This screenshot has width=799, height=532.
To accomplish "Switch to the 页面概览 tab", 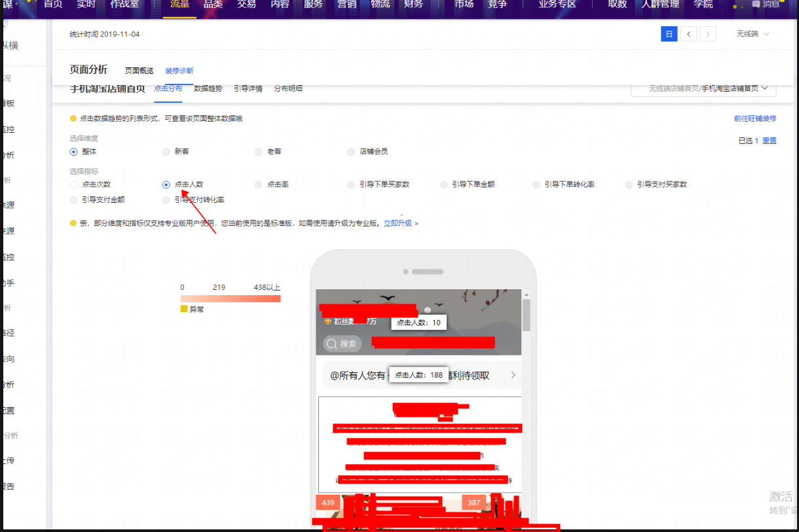I will [139, 71].
